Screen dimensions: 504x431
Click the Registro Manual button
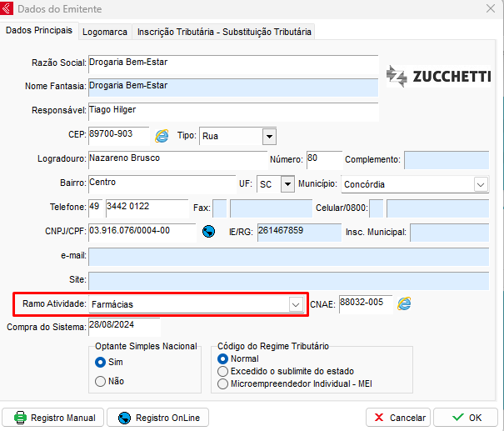54,418
